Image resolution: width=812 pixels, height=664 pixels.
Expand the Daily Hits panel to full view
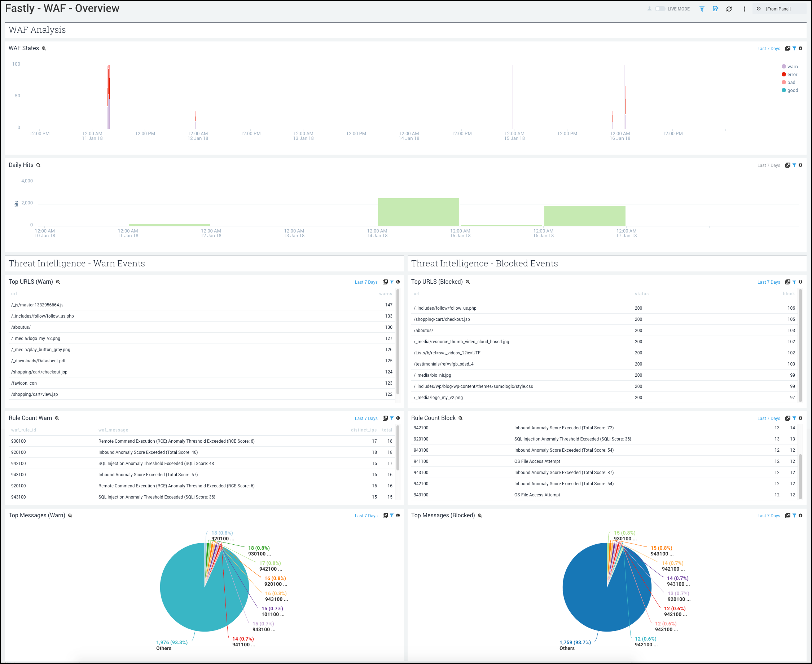788,165
